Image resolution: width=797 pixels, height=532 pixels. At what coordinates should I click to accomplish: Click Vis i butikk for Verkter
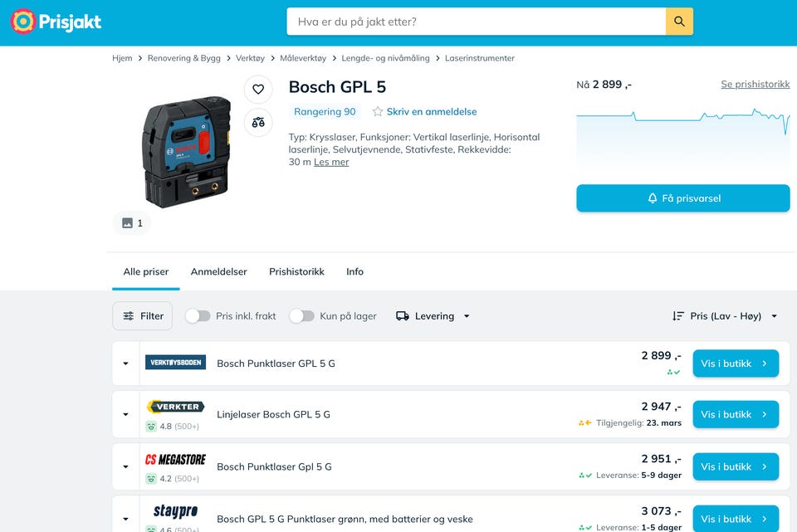coord(736,415)
